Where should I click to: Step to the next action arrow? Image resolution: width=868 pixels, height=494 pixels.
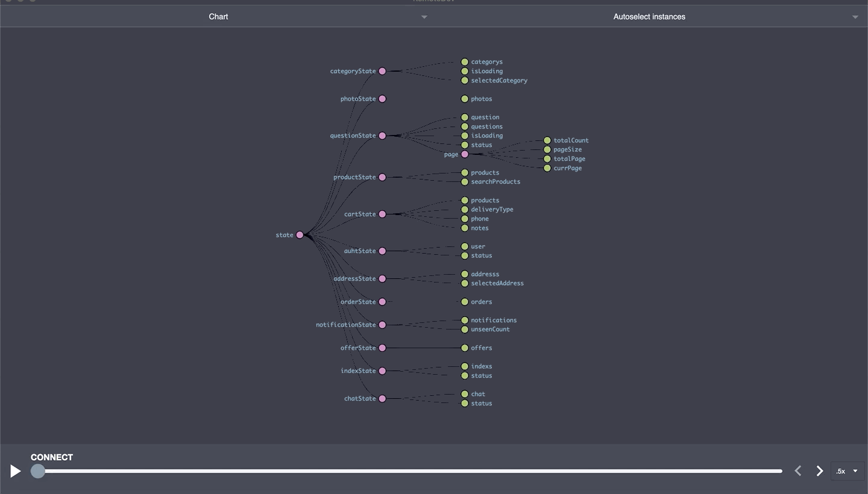coord(819,471)
